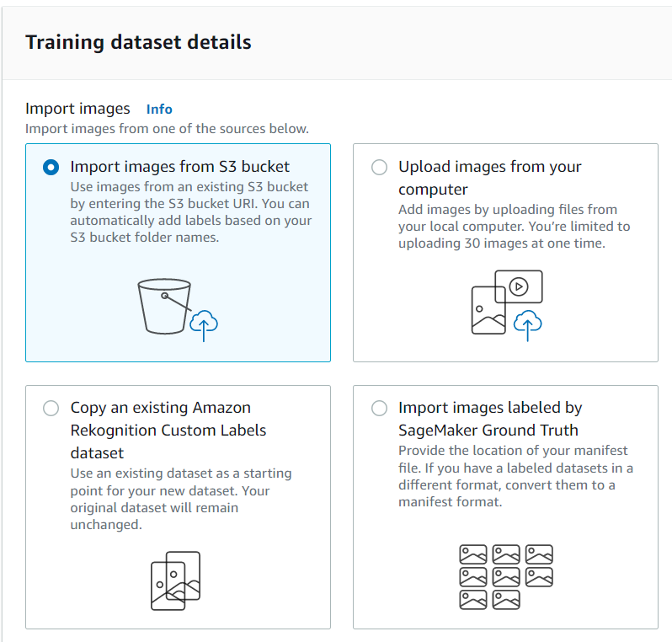Select Import images from S3 bucket radio

(51, 167)
